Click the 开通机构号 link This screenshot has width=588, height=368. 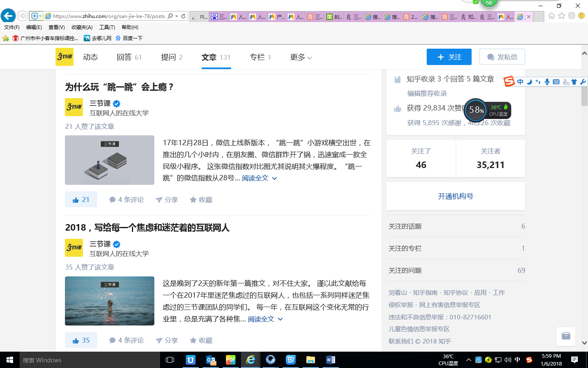pyautogui.click(x=456, y=196)
